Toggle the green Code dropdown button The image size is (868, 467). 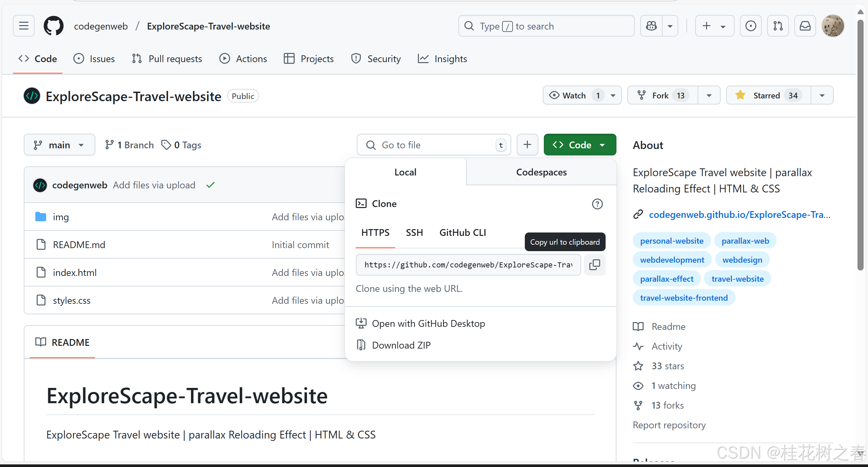[580, 145]
